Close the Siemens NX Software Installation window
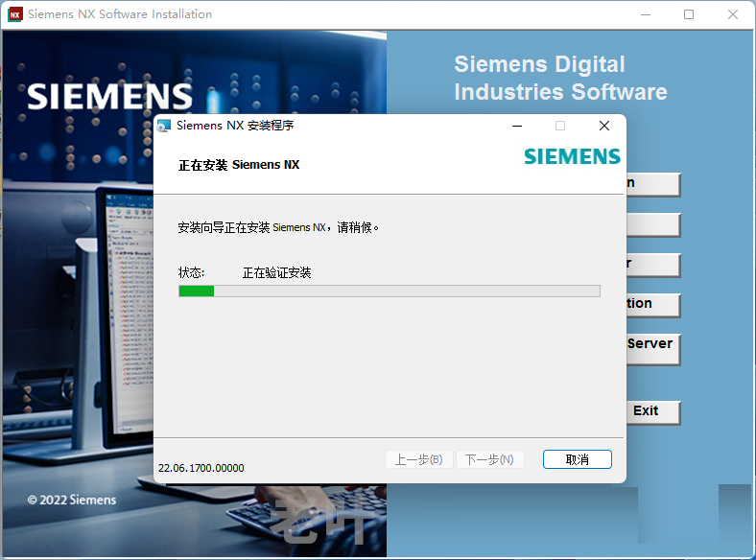Viewport: 756px width, 560px height. coord(733,14)
